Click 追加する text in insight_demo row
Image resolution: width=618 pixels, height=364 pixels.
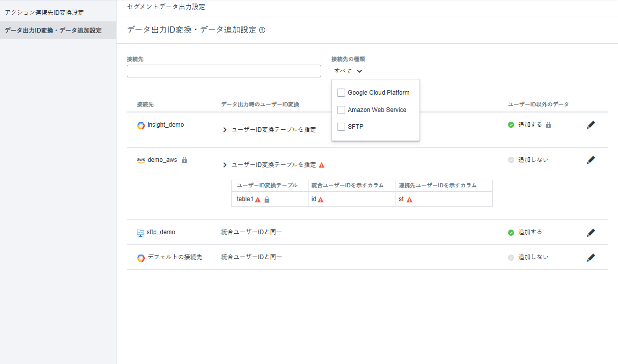click(530, 125)
